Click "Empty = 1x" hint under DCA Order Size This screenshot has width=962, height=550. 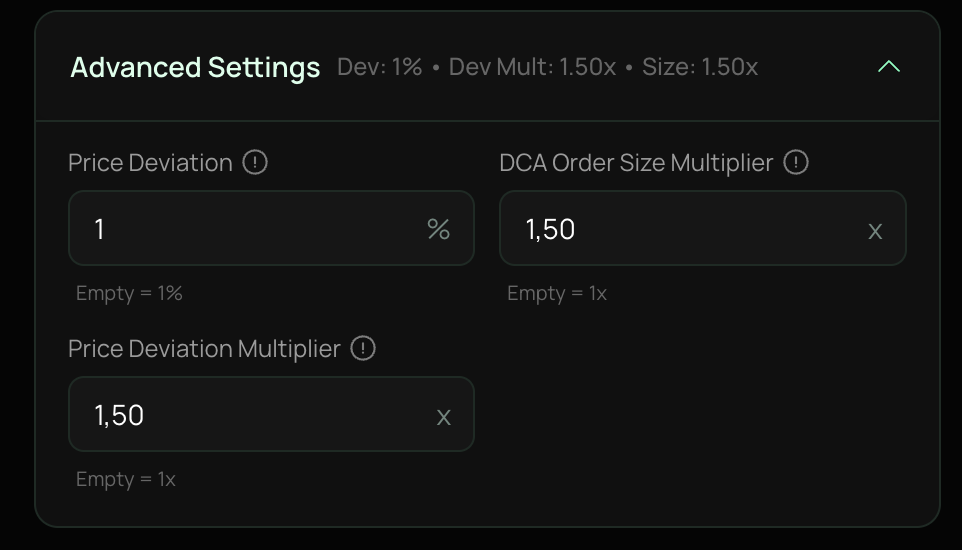(557, 293)
